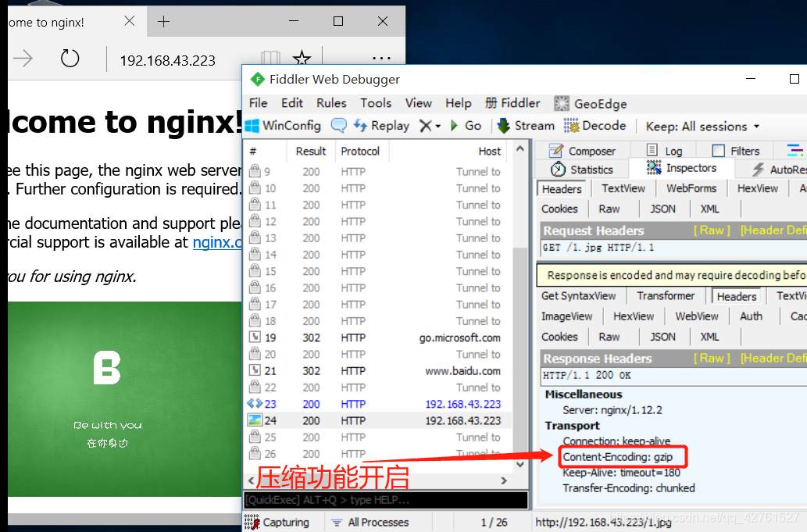Sort sessions by Protocol column

(x=360, y=152)
